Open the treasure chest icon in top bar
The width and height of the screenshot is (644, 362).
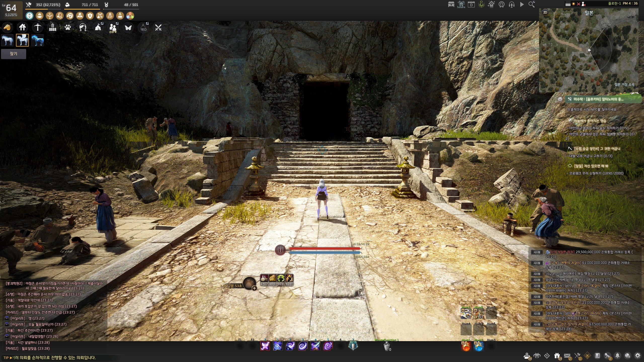pos(451,4)
